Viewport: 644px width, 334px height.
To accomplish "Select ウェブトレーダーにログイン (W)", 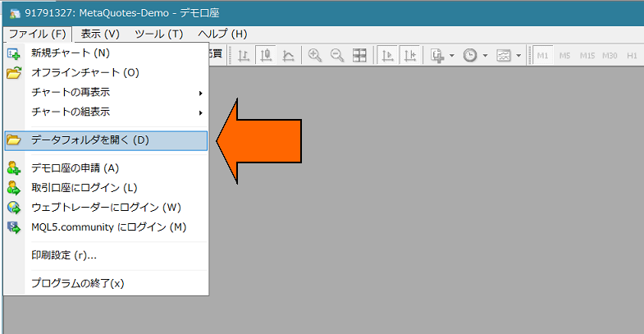I will (x=106, y=208).
